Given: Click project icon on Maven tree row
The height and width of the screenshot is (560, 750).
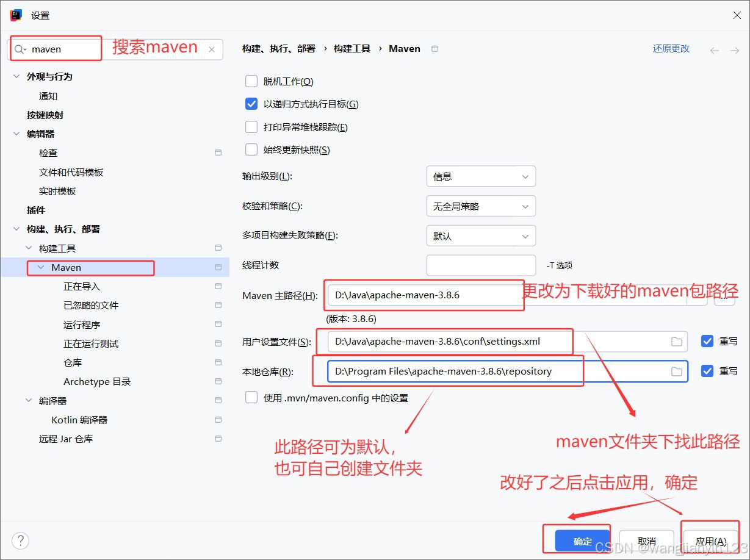Looking at the screenshot, I should coord(218,267).
